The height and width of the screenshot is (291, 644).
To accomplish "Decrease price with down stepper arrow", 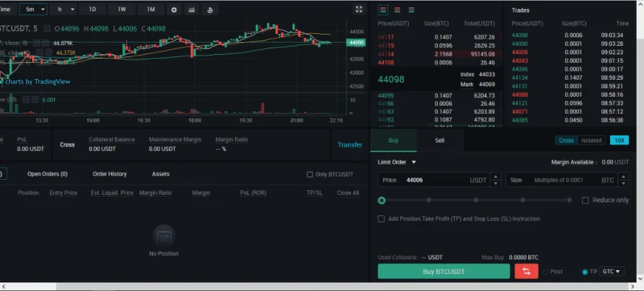I will click(x=496, y=183).
